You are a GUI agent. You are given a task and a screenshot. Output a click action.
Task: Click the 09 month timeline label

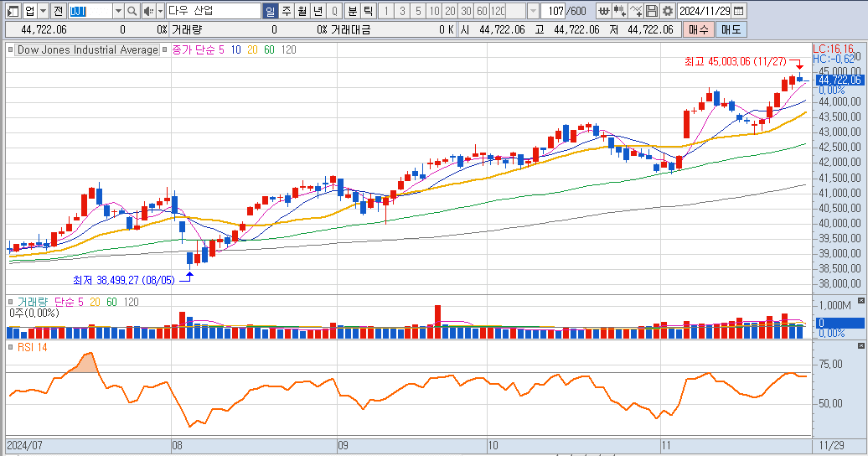344,445
